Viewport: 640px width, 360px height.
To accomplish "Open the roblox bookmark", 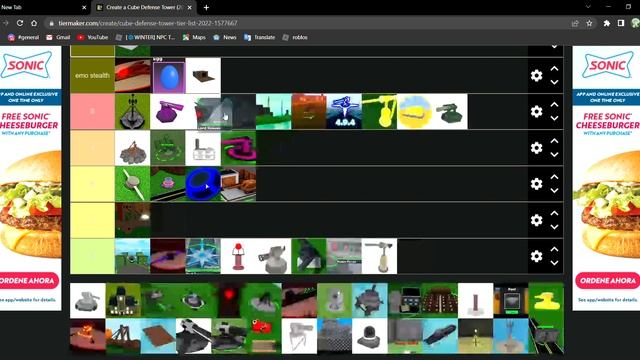I will pos(295,37).
